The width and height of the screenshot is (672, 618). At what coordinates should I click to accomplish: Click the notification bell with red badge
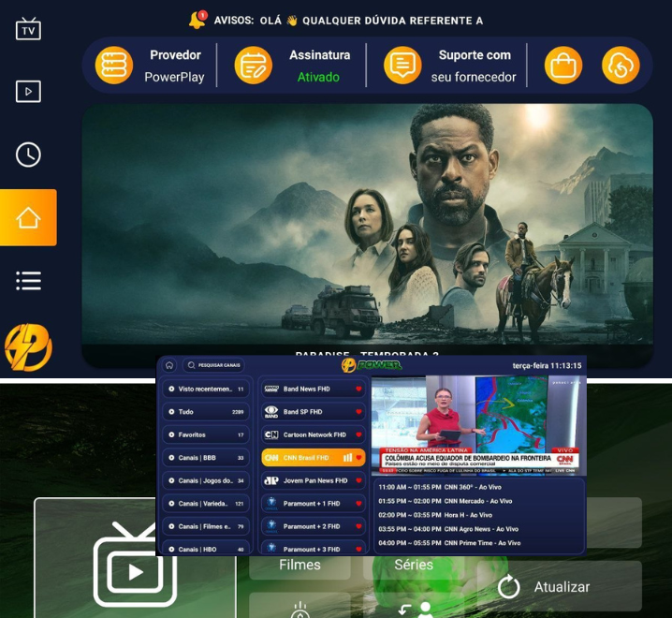pos(197,21)
